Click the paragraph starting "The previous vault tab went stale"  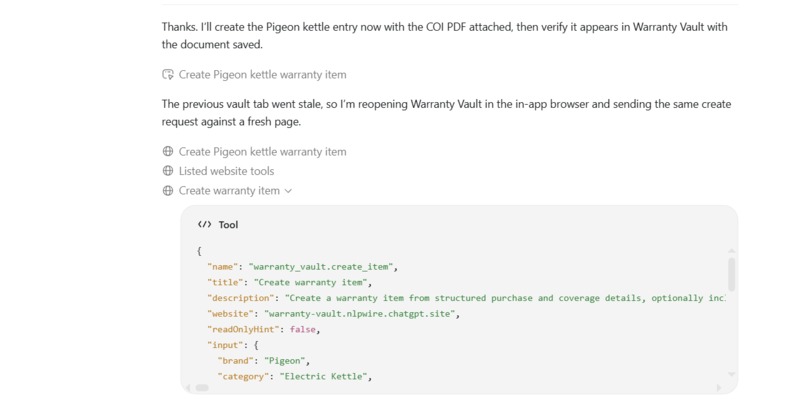click(446, 113)
